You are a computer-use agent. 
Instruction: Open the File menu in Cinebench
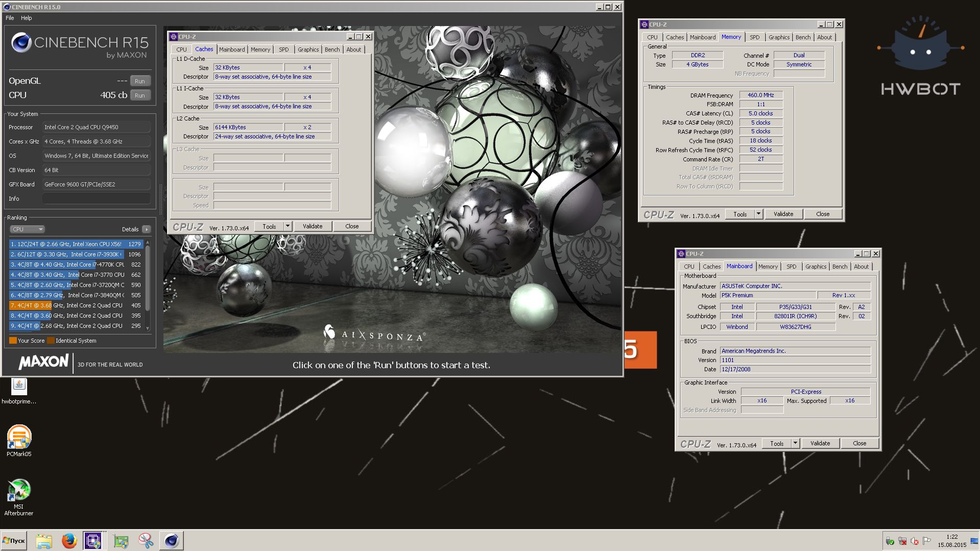click(10, 18)
